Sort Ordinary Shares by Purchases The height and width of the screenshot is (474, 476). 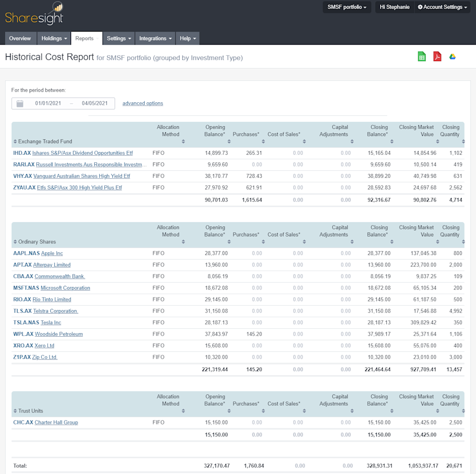click(263, 242)
